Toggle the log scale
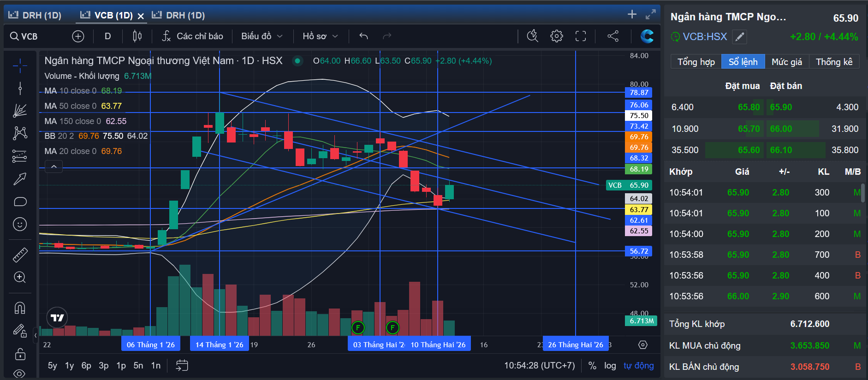 pos(610,366)
